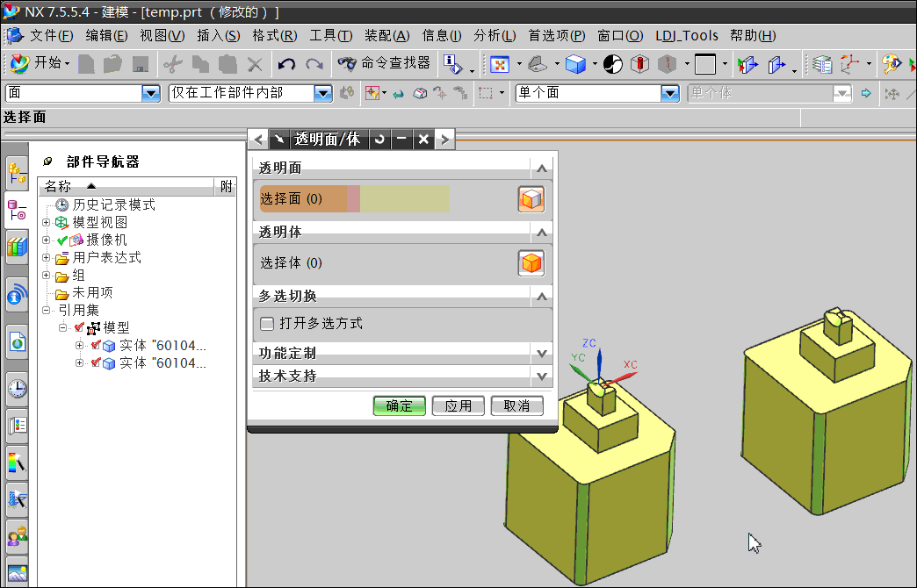Open the LDJ_Tools menu
The width and height of the screenshot is (917, 588).
(x=687, y=36)
